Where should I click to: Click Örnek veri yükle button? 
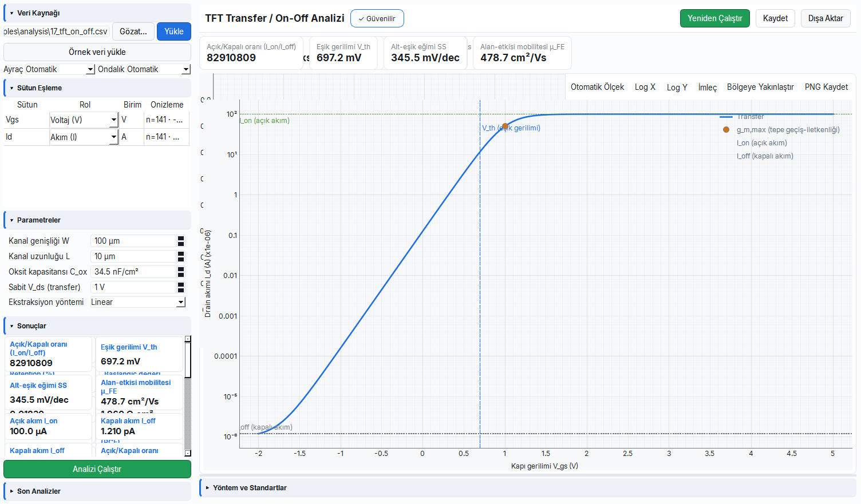[x=97, y=52]
